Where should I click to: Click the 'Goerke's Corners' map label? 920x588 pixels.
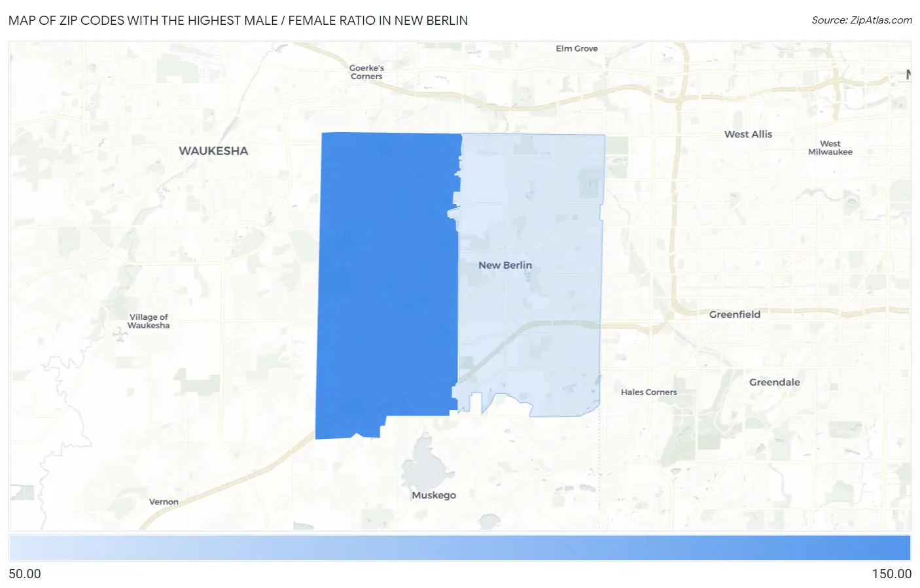366,72
